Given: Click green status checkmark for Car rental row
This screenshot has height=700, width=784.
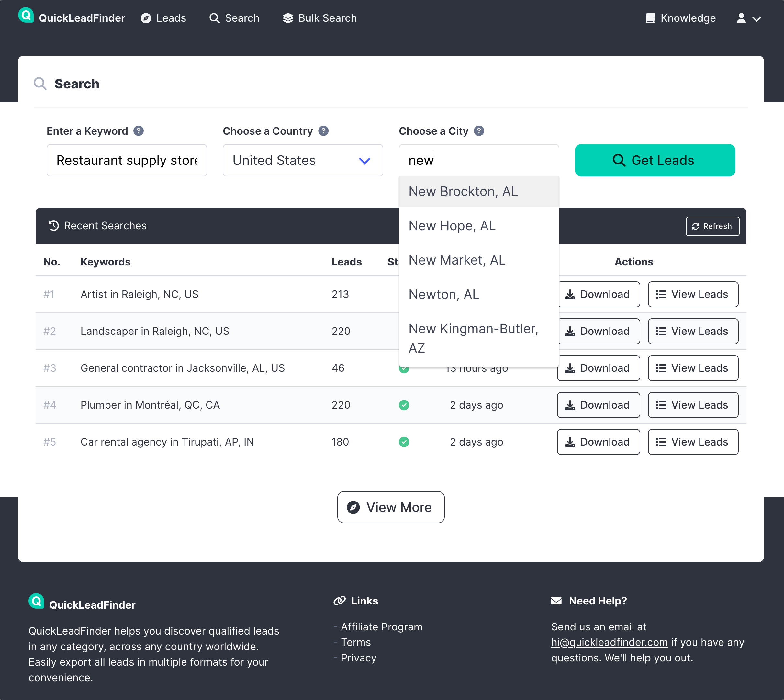Looking at the screenshot, I should tap(404, 442).
